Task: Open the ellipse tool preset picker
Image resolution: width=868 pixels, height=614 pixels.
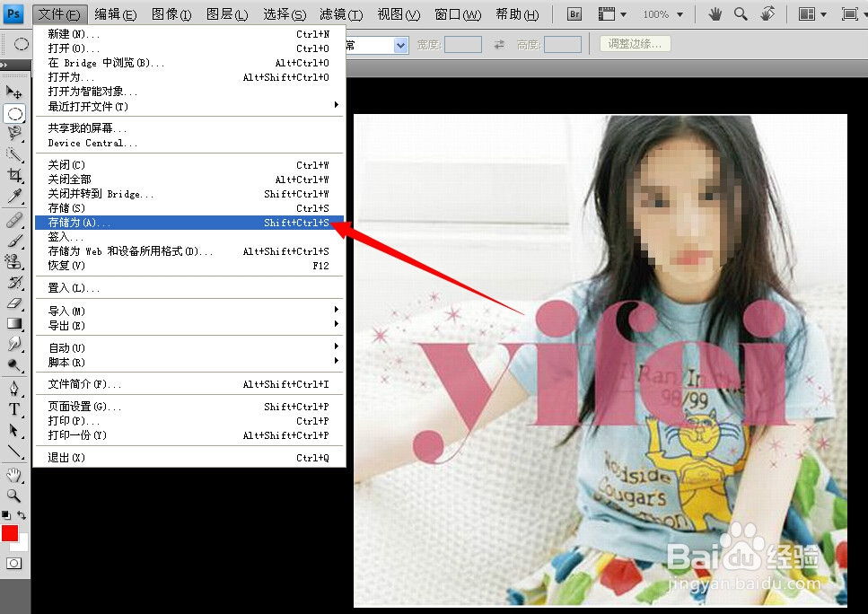Action: point(21,44)
